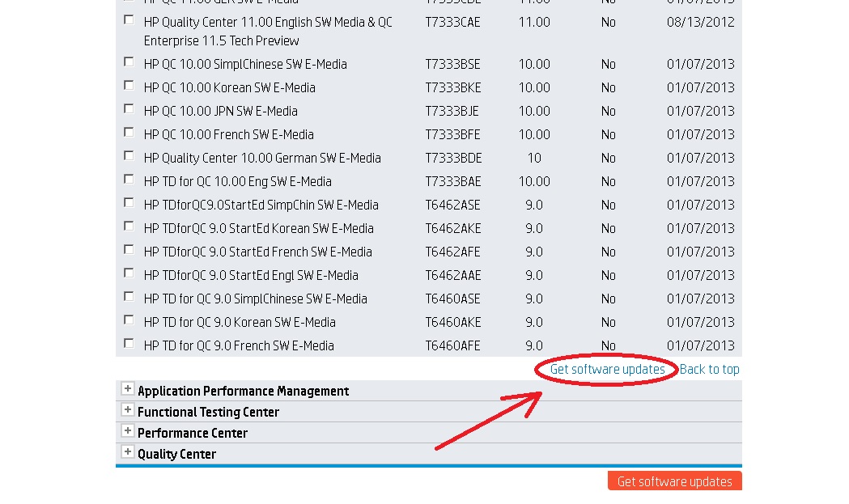
Task: Click product number T6462AKE
Action: point(453,228)
